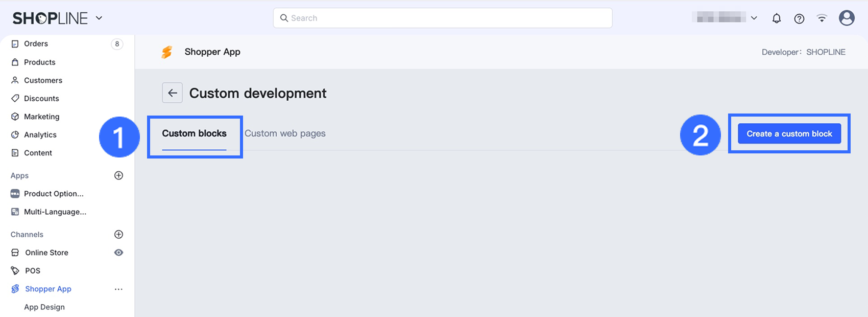Open the user profile avatar
The image size is (868, 317).
click(847, 18)
